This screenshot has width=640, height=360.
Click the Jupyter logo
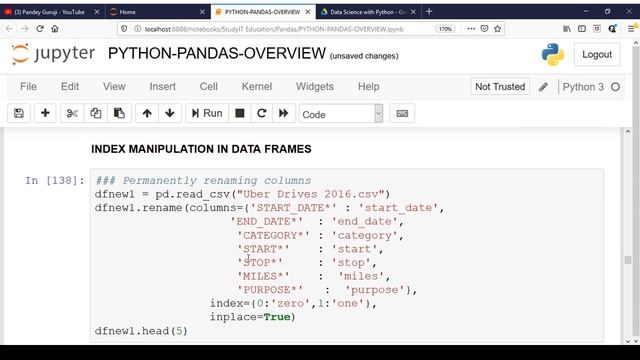pos(53,54)
